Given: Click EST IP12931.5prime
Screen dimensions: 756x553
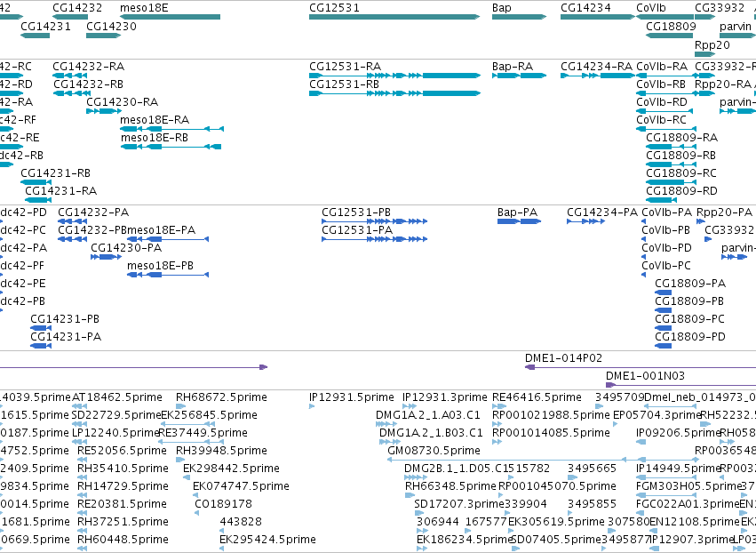Looking at the screenshot, I should (352, 397).
